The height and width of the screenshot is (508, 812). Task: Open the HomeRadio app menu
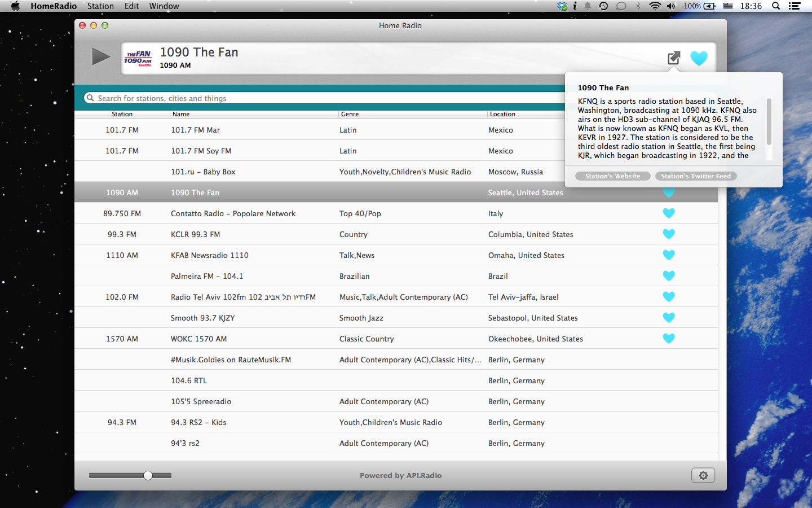pos(54,6)
